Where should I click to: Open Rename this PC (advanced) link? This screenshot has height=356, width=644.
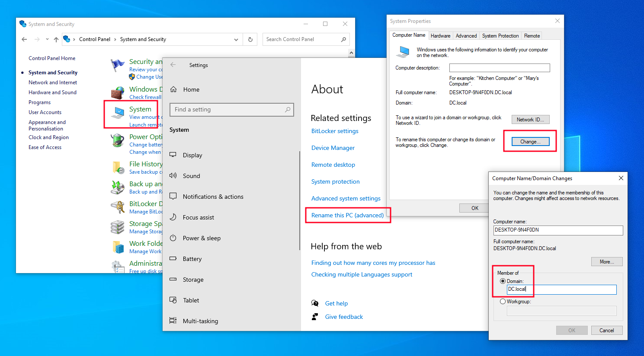347,215
